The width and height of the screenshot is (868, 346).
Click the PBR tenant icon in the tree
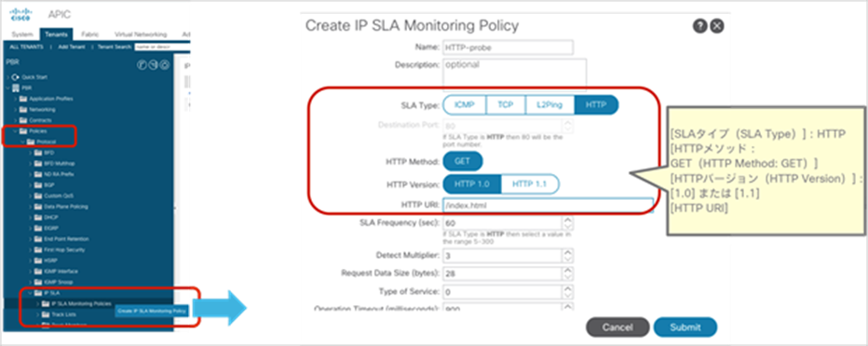[15, 87]
